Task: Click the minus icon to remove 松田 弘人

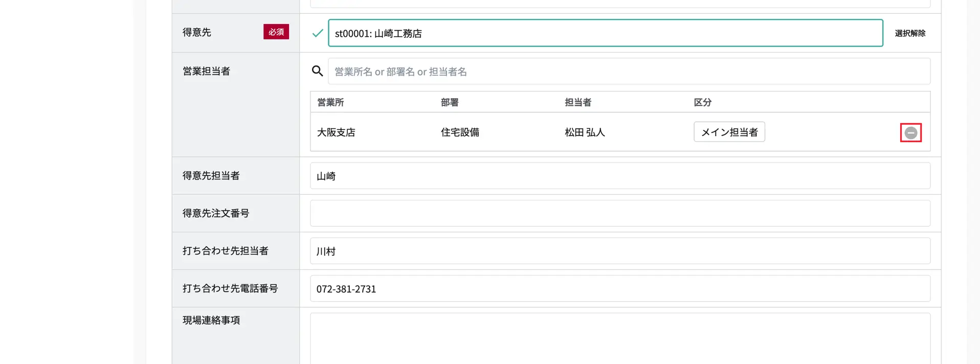Action: point(910,133)
